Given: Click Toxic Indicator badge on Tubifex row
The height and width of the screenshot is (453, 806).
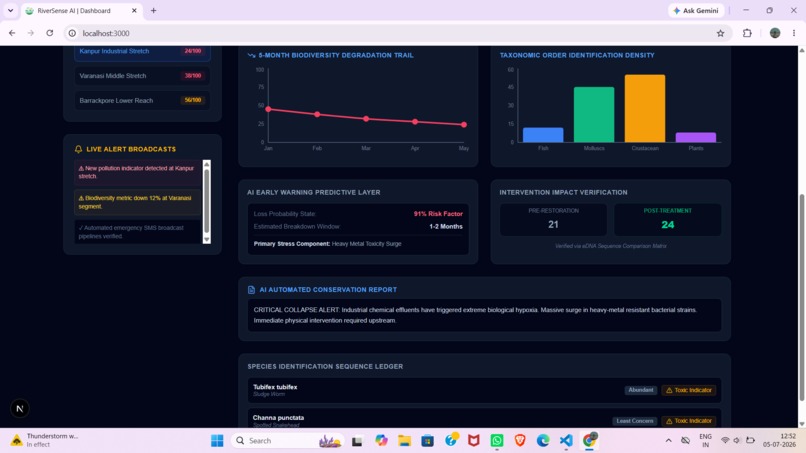Looking at the screenshot, I should 688,390.
